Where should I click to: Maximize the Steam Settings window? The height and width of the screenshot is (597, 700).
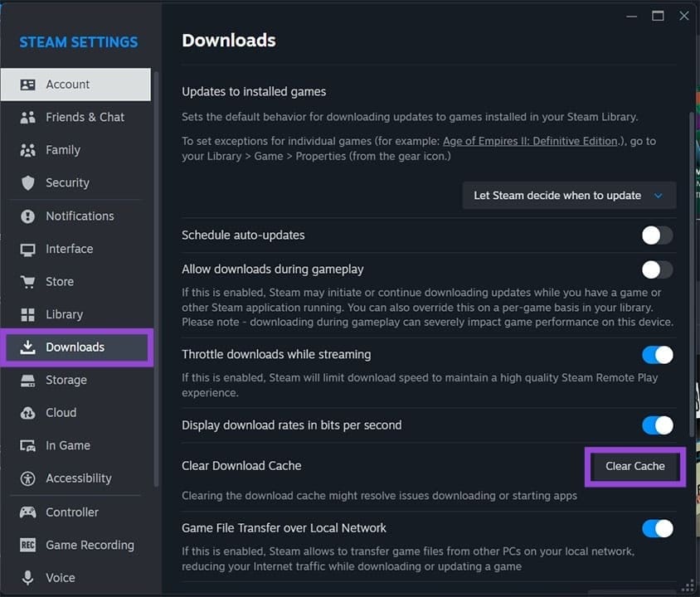click(658, 17)
